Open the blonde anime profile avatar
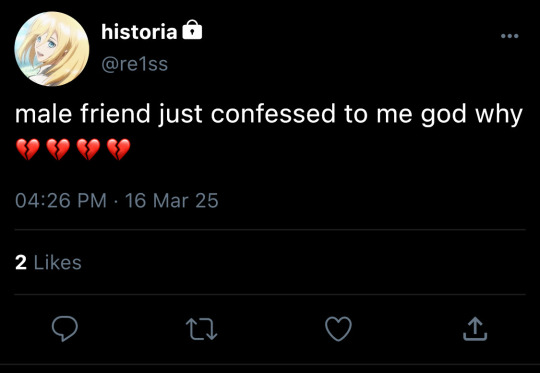The image size is (540, 373). pos(52,49)
